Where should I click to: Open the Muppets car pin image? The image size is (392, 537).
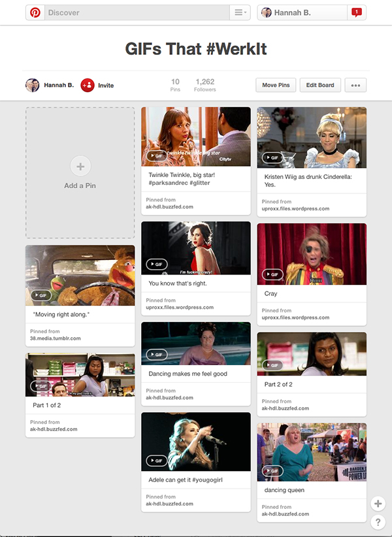[80, 275]
